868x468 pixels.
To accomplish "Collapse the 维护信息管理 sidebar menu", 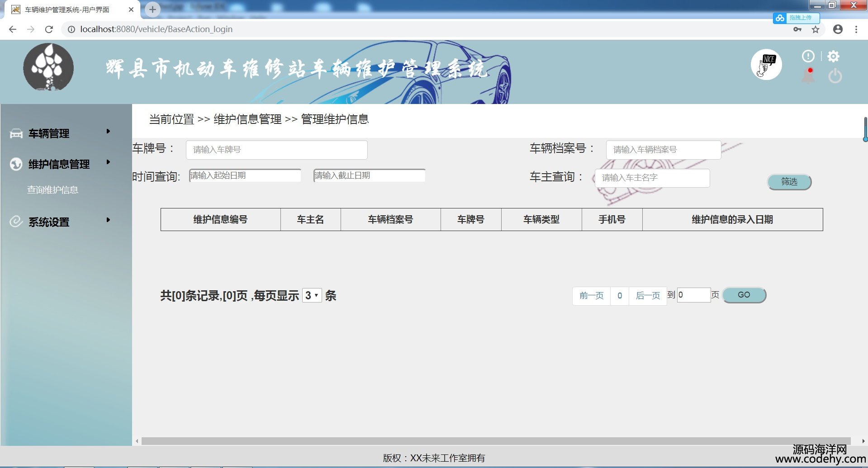I will tap(59, 164).
